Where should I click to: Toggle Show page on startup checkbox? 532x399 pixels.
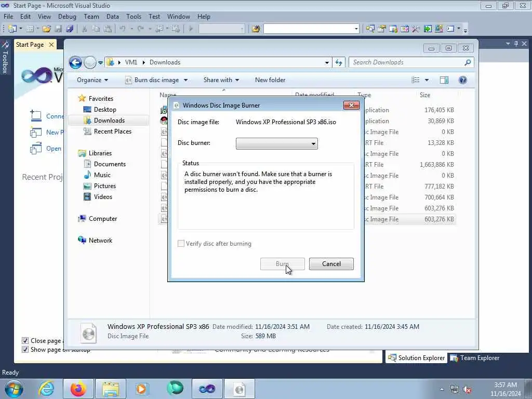coord(25,350)
